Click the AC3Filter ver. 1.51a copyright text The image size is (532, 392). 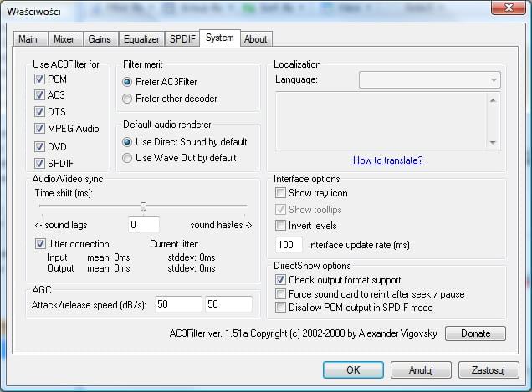[x=304, y=333]
